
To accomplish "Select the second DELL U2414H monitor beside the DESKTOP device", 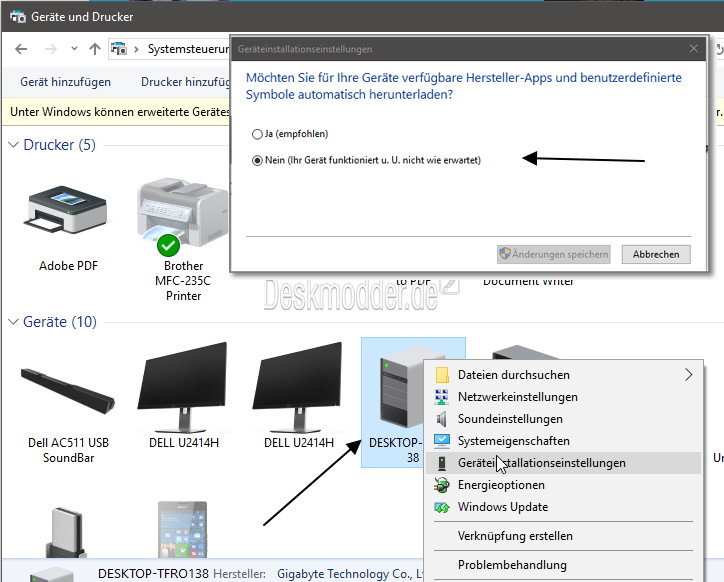I will (298, 387).
